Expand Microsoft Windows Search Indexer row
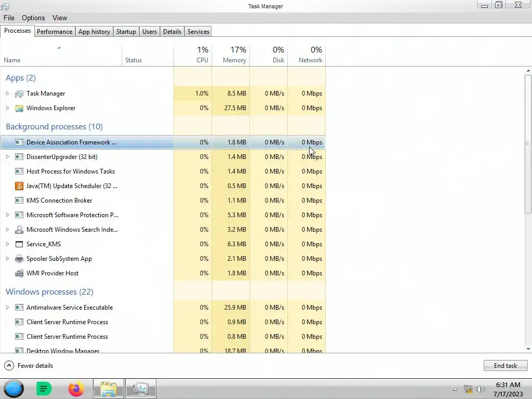The image size is (532, 399). [x=7, y=230]
